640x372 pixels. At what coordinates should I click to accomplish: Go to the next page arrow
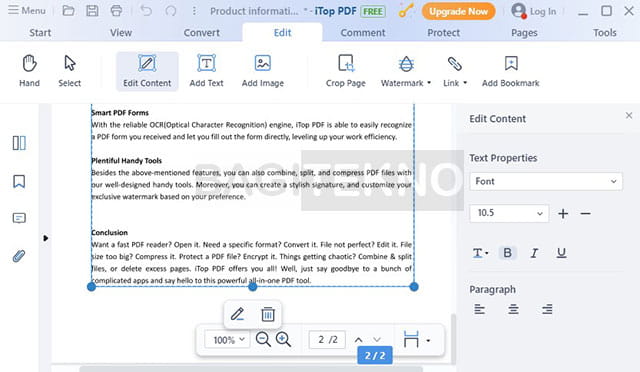377,340
